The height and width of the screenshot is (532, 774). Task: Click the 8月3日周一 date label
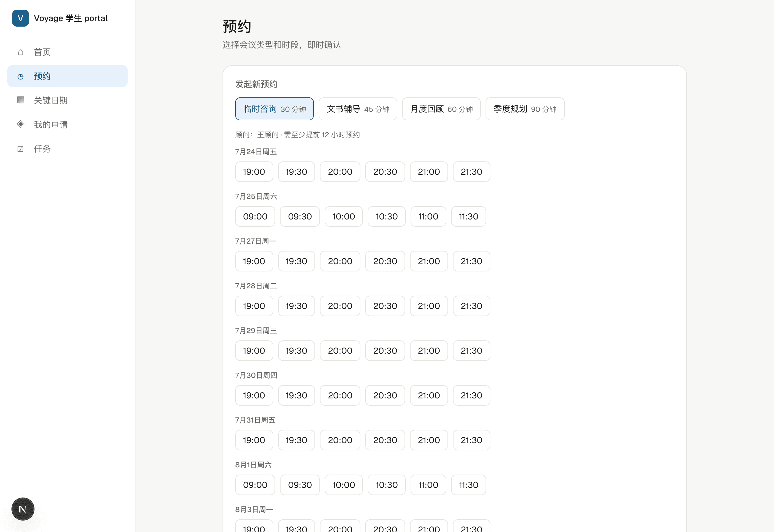[254, 509]
